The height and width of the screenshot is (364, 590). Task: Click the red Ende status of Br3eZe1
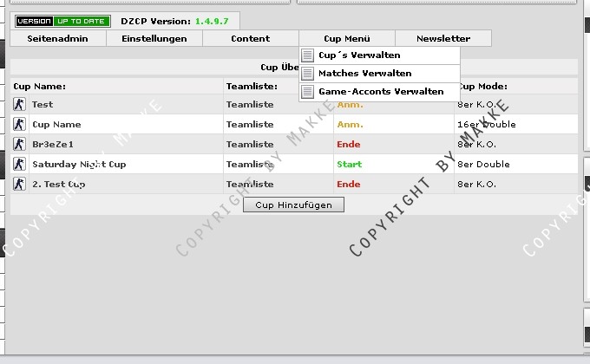[348, 145]
